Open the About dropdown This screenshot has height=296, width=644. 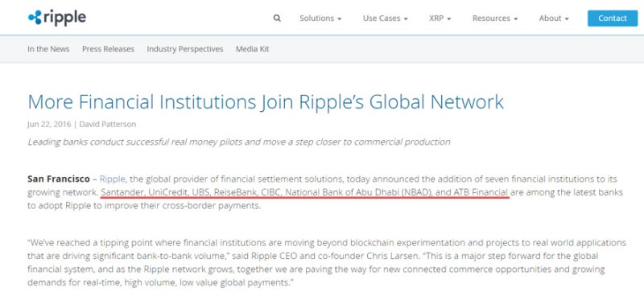[x=554, y=18]
